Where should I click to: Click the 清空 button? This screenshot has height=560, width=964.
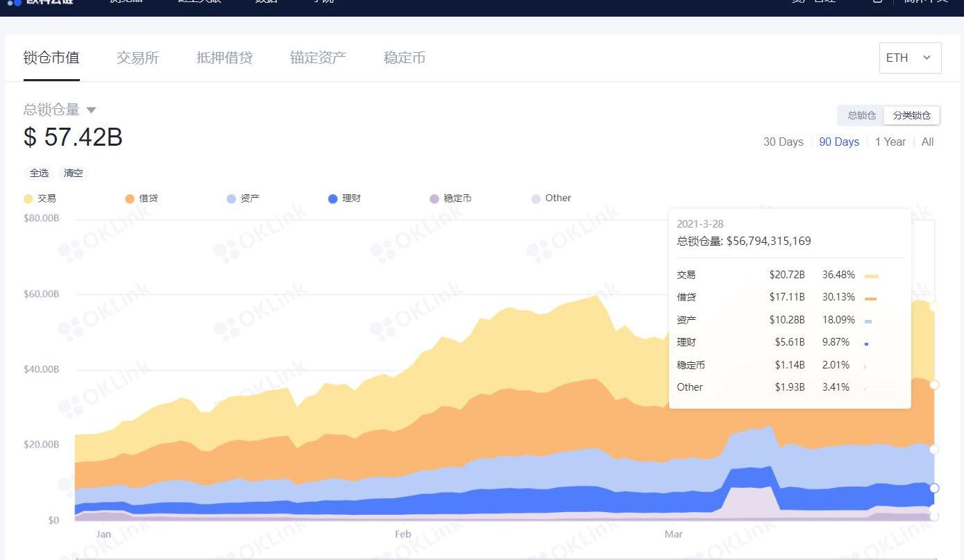[x=74, y=173]
